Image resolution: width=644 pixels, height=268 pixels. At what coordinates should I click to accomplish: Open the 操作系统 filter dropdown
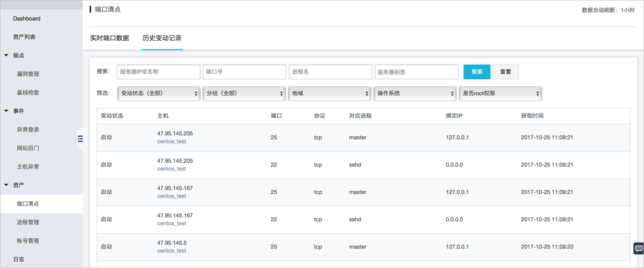[415, 93]
